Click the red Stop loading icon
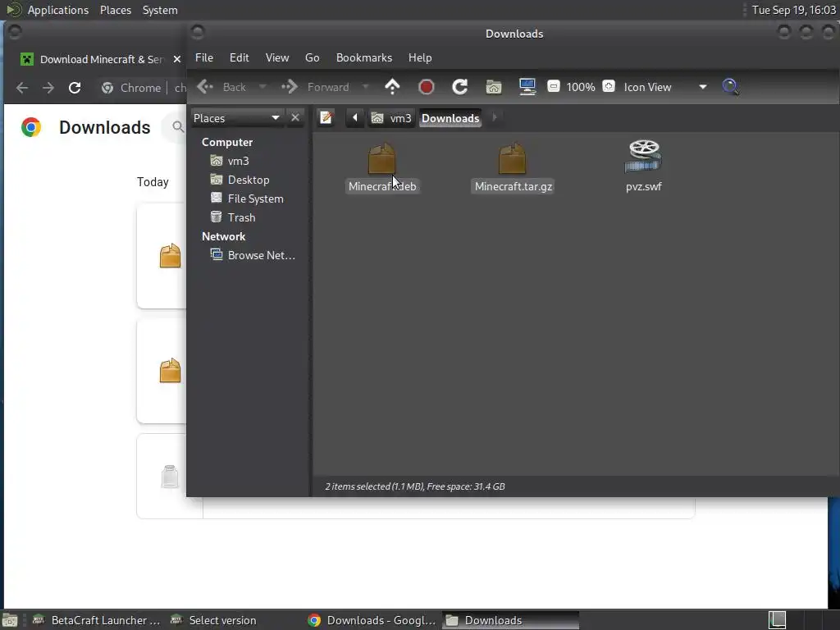840x630 pixels. tap(426, 87)
